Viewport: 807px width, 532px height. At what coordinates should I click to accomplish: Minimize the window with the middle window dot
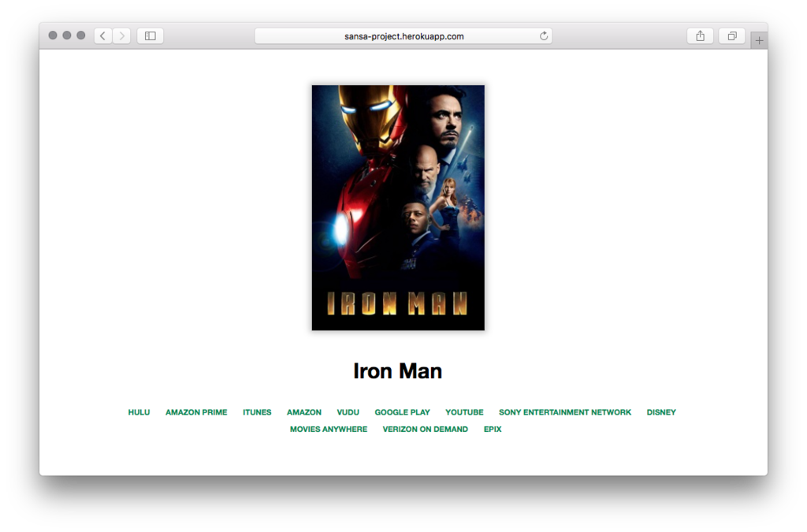67,35
